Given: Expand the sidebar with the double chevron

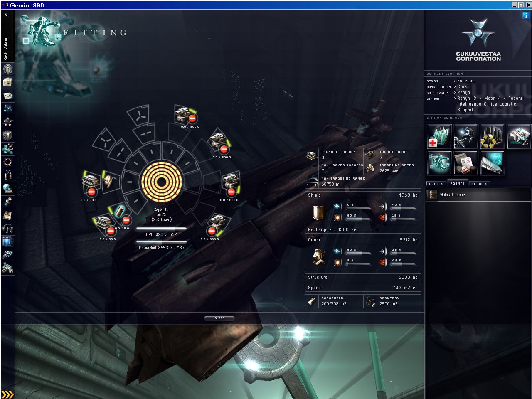Looking at the screenshot, I should pyautogui.click(x=6, y=15).
